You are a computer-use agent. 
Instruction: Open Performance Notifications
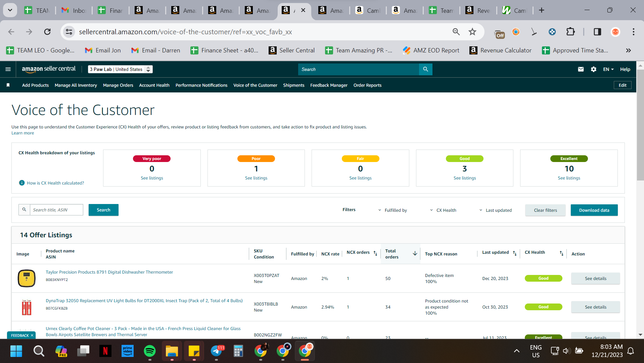pyautogui.click(x=201, y=85)
